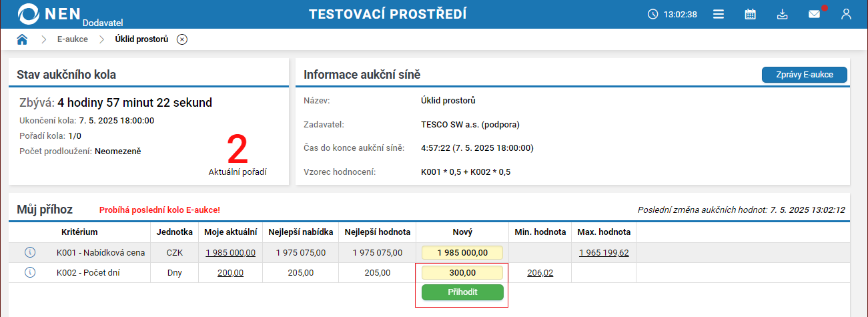Go to E-aukce breadcrumb

73,39
